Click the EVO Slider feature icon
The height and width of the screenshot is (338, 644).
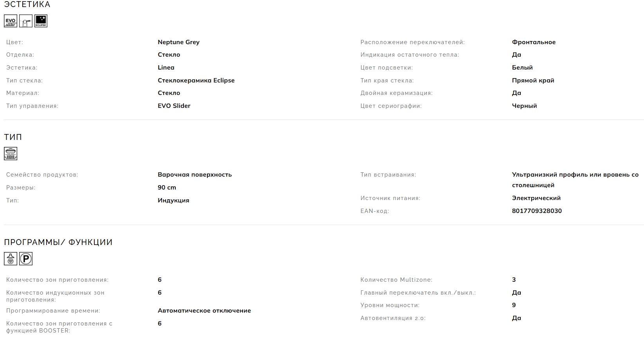(x=11, y=21)
